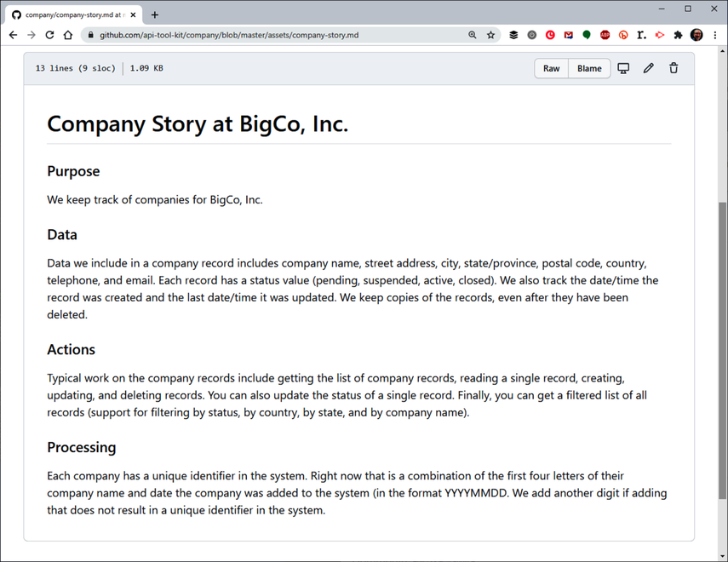728x562 pixels.
Task: Click the address bar URL
Action: click(x=229, y=35)
